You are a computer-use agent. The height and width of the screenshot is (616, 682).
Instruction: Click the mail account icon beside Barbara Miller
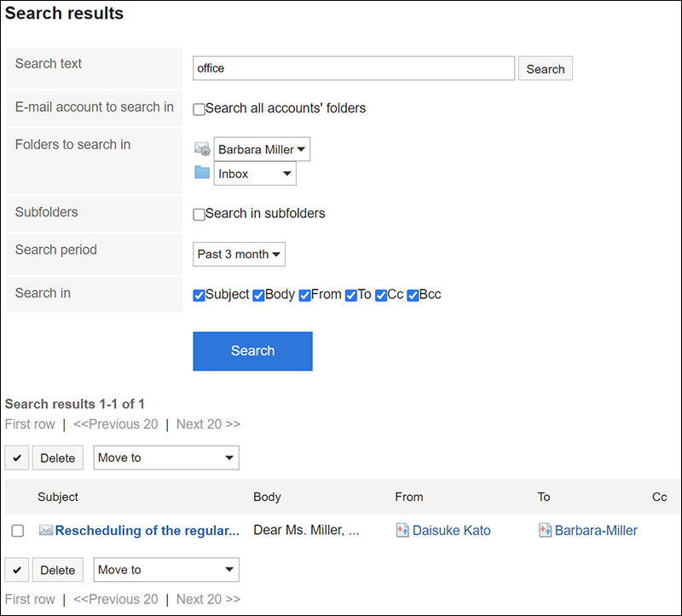click(x=202, y=149)
